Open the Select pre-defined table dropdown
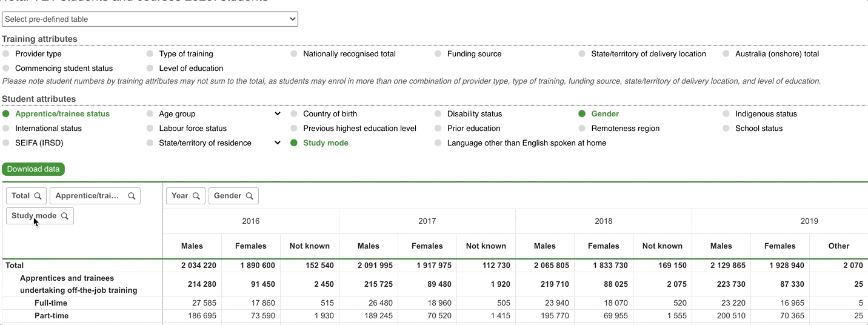The height and width of the screenshot is (325, 868). 150,19
